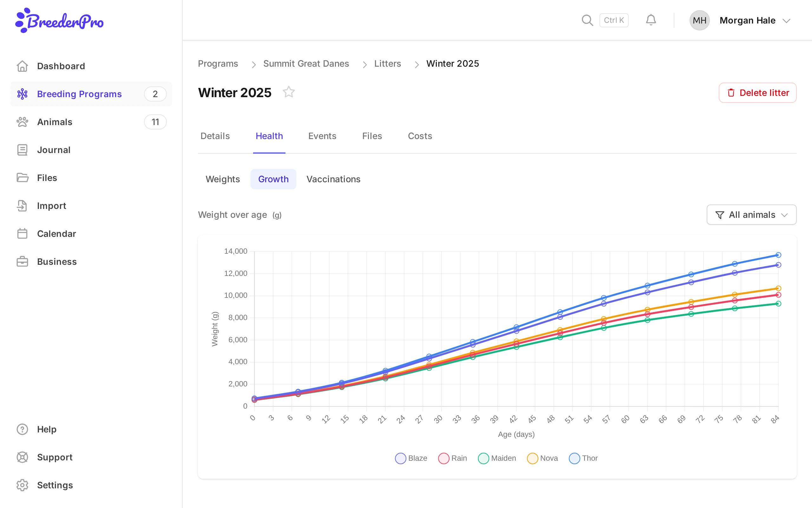Go to Summit Great Danes breadcrumb

point(306,63)
